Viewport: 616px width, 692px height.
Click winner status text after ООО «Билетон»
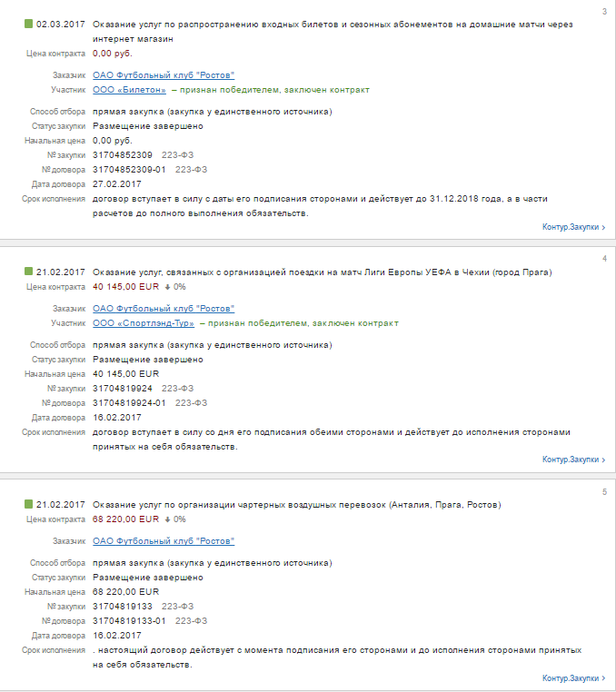(270, 90)
